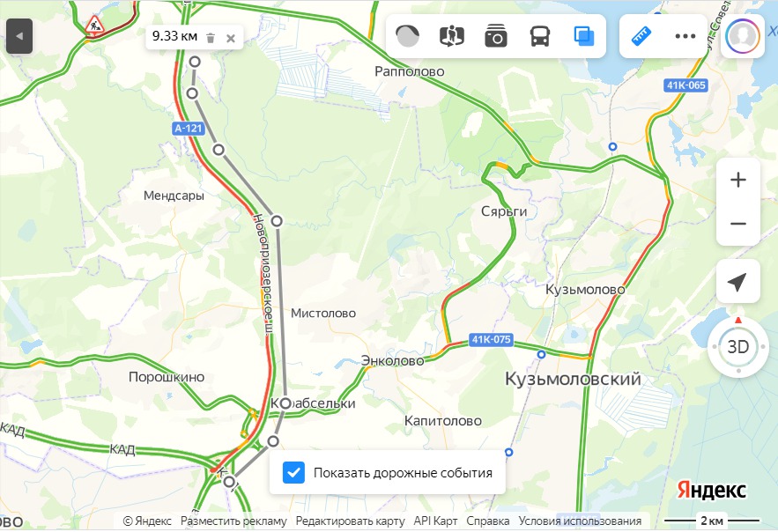Activate the ruler distance tool
Screen dimensions: 778x532
[641, 36]
